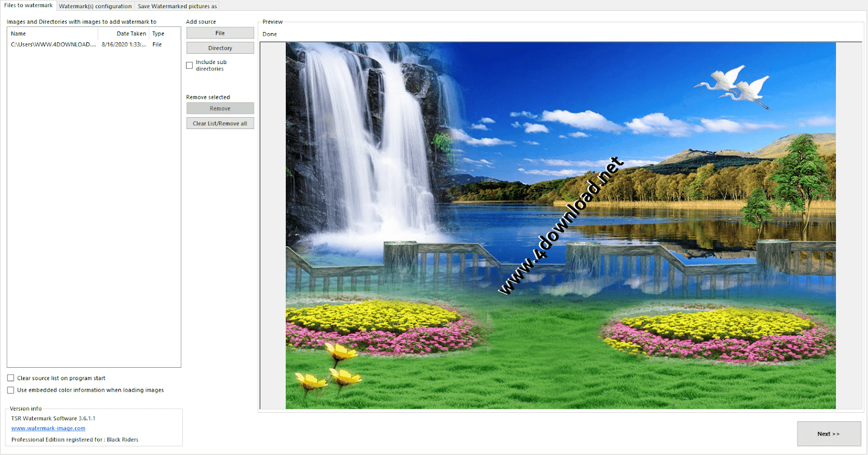Toggle Clear source list on program start
The height and width of the screenshot is (455, 868).
(10, 378)
